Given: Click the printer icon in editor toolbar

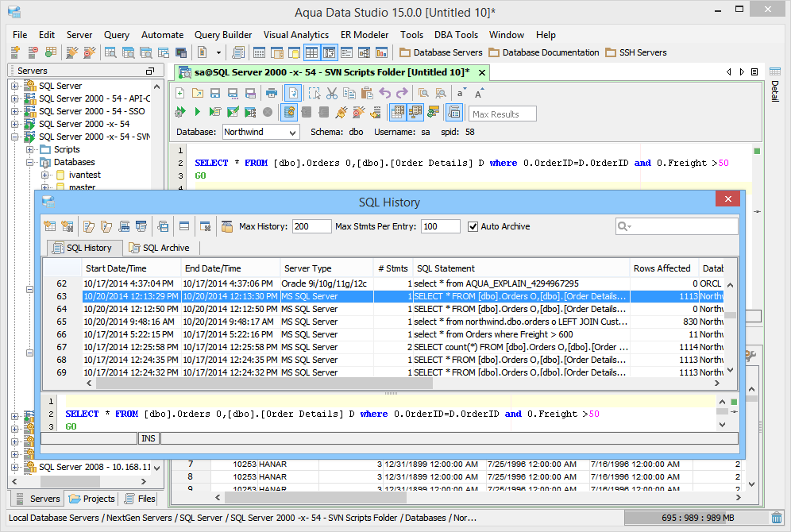Looking at the screenshot, I should (x=272, y=93).
